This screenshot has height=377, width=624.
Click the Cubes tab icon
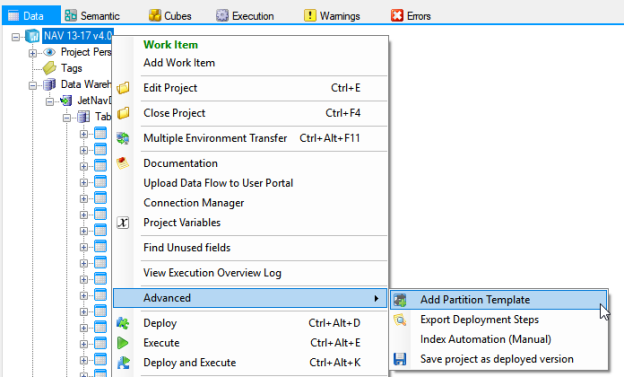click(155, 16)
